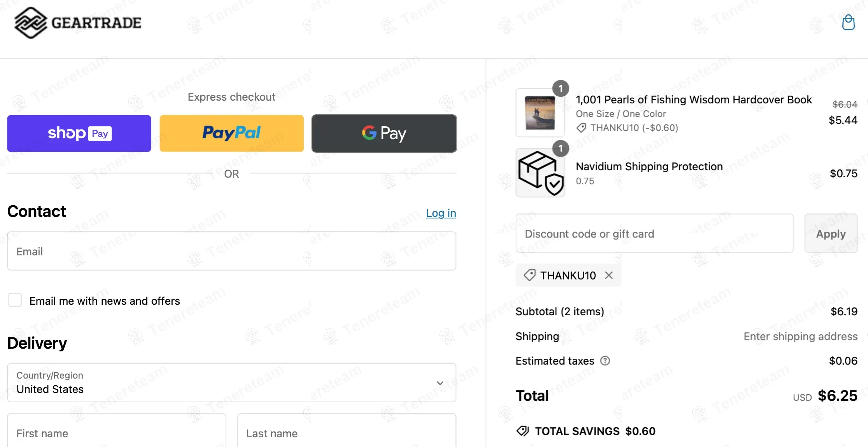
Task: Click the total savings tag icon
Action: tap(522, 431)
